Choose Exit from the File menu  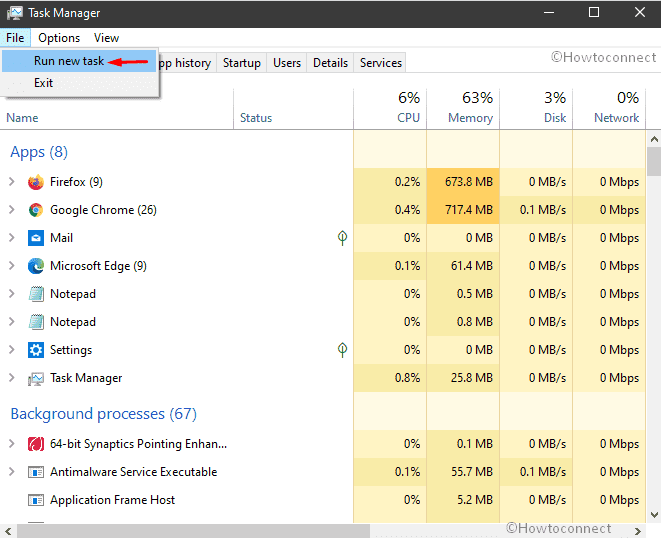click(x=79, y=83)
